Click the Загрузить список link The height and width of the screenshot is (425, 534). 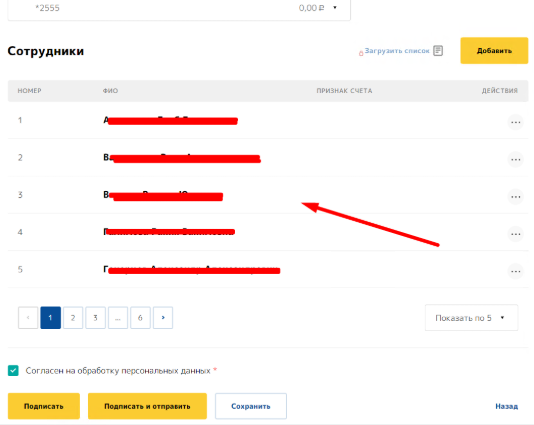[x=397, y=51]
